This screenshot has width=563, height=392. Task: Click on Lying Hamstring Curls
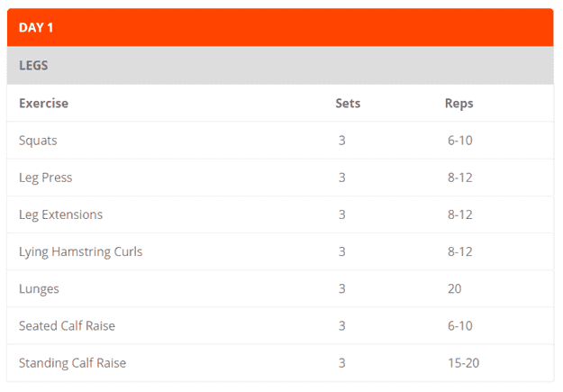[x=80, y=251]
